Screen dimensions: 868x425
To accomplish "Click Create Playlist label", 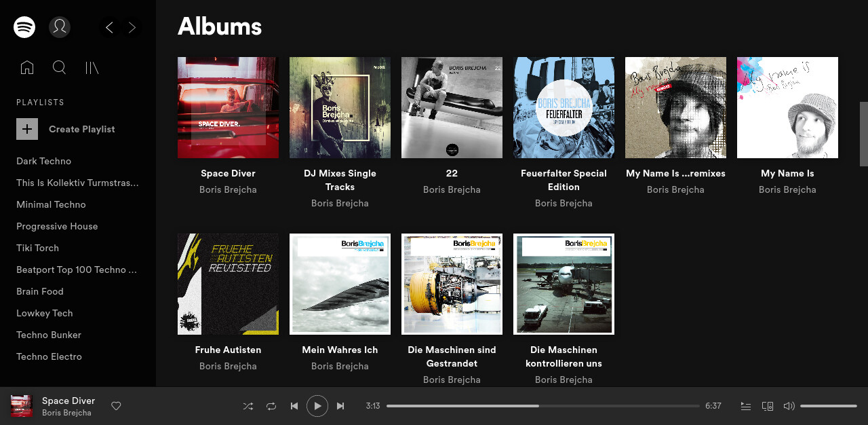I will click(x=82, y=129).
